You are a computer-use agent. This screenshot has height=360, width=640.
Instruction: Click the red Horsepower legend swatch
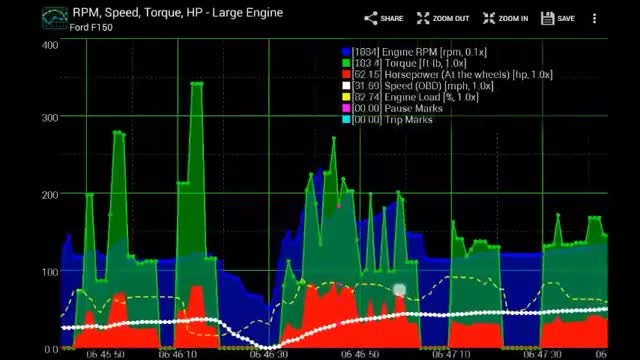point(346,75)
